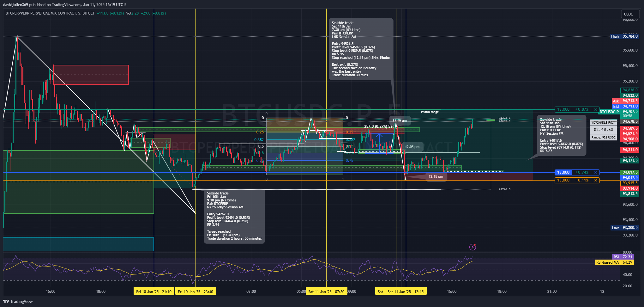
Task: Remove the orange 13,000 -0.11% stop line
Action: (x=596, y=180)
